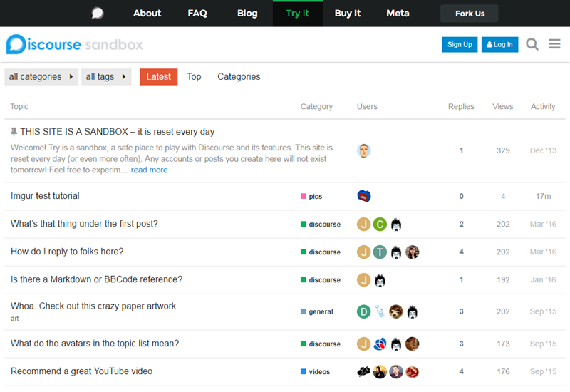Click the general category label
Viewport: 570px width, 392px height.
(x=321, y=312)
